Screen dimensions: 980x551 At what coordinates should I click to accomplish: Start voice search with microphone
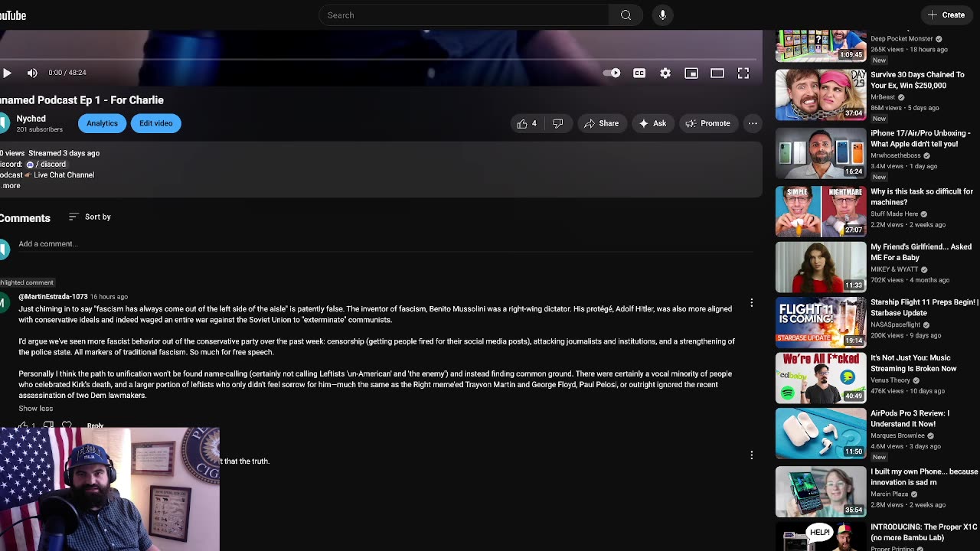click(663, 15)
